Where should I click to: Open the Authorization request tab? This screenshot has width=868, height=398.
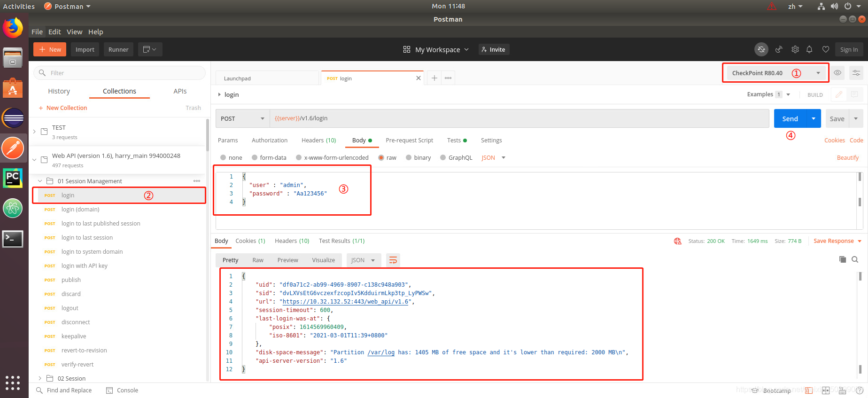click(270, 140)
